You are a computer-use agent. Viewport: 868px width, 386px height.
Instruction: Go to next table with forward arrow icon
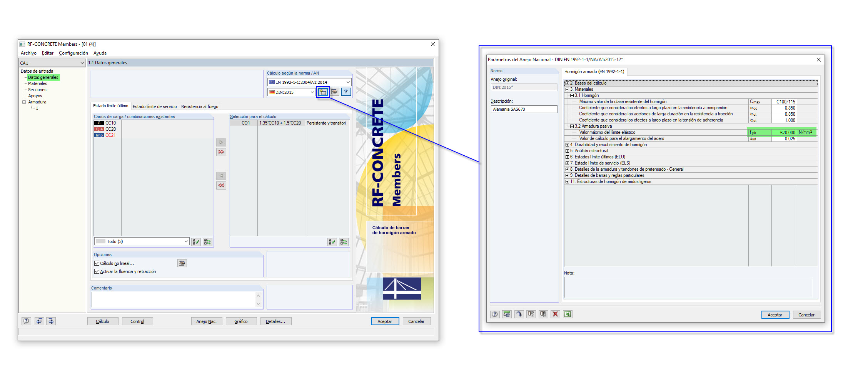tap(51, 321)
